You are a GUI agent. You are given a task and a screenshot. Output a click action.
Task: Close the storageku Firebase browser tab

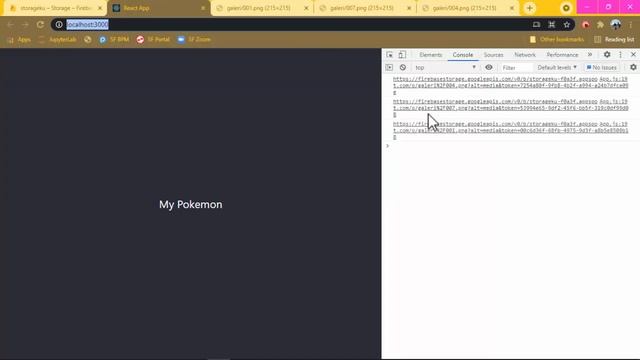(100, 8)
